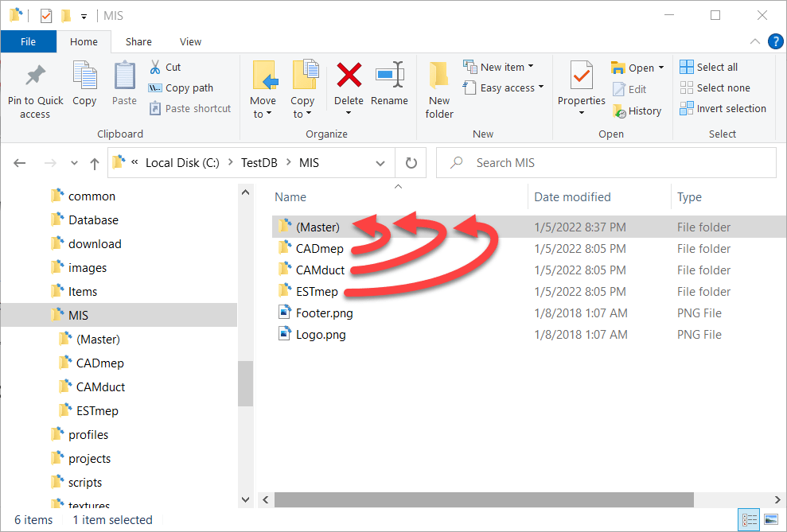Image resolution: width=787 pixels, height=532 pixels.
Task: Click the Cut scissors icon
Action: (x=156, y=67)
